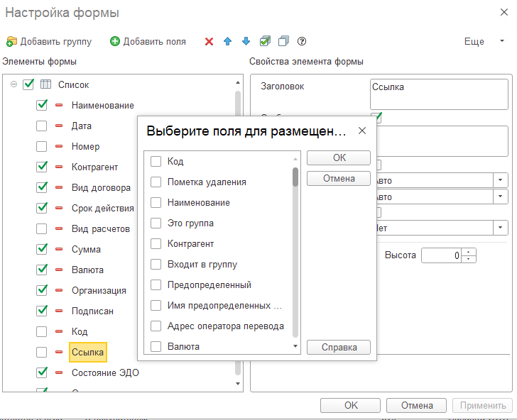Check Адрес оператора перевода field
Viewport: 517px width, 420px height.
click(156, 326)
